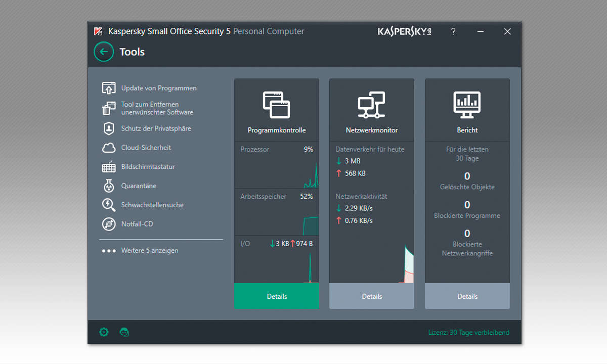The image size is (607, 364).
Task: Open Notfall-CD entry
Action: pyautogui.click(x=137, y=224)
